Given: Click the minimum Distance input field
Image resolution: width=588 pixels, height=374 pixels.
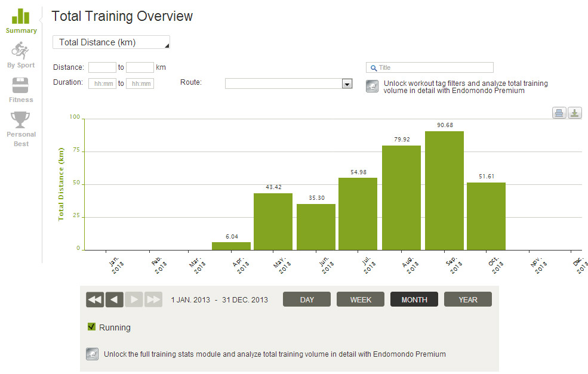Looking at the screenshot, I should point(102,67).
